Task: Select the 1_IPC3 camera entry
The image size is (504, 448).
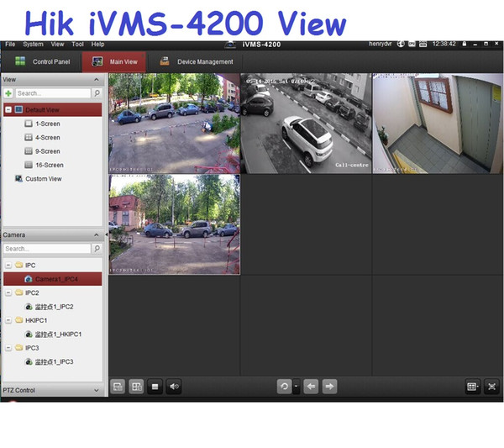Action: coord(53,361)
